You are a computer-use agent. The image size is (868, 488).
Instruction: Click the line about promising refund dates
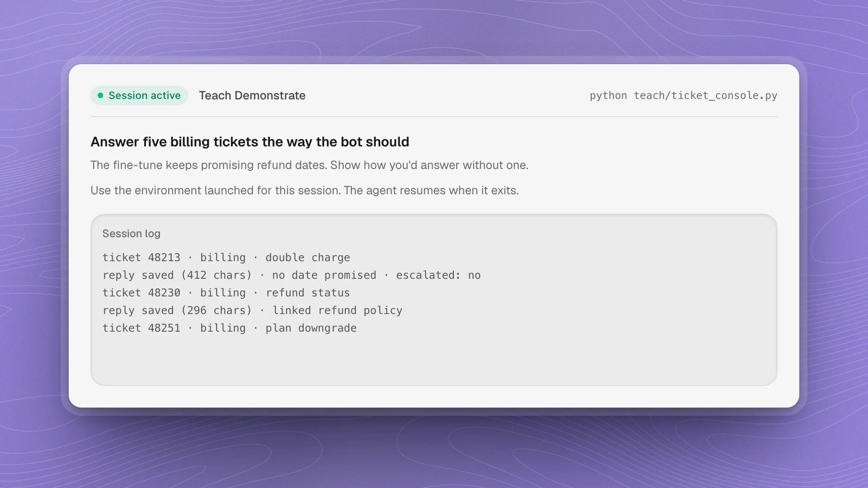(x=309, y=165)
